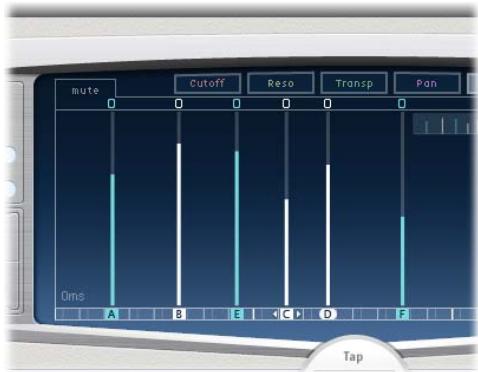Select tap F handle in identification bar

click(402, 314)
